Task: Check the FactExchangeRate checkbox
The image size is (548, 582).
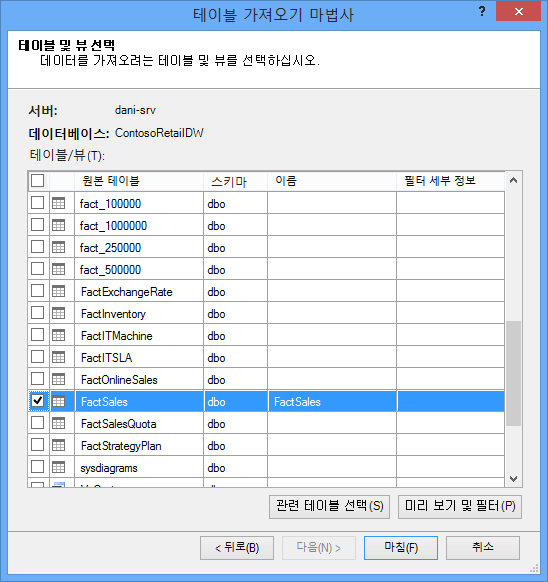Action: 37,291
